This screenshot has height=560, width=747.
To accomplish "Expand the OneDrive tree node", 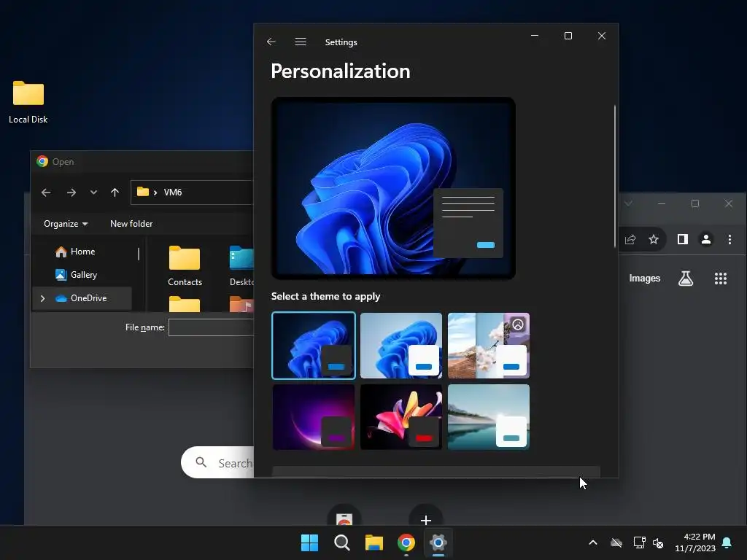I will (43, 298).
